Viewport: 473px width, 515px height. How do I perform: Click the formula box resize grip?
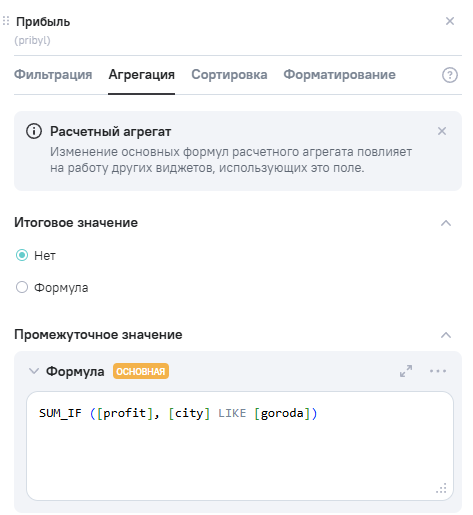coord(441,488)
